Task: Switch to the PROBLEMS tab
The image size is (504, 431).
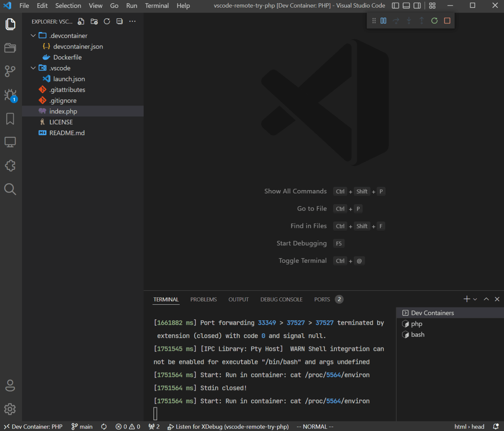Action: (x=203, y=300)
